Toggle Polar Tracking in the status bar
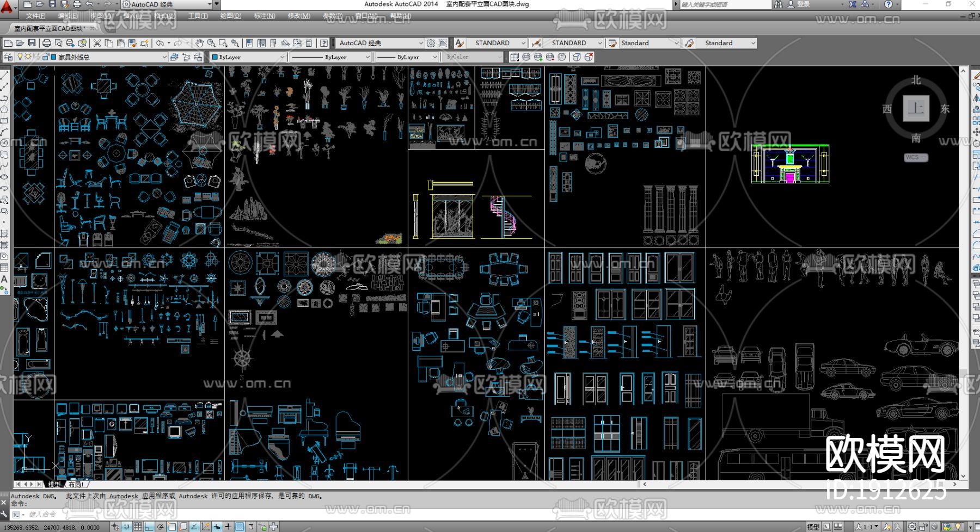This screenshot has height=532, width=980. (x=161, y=527)
